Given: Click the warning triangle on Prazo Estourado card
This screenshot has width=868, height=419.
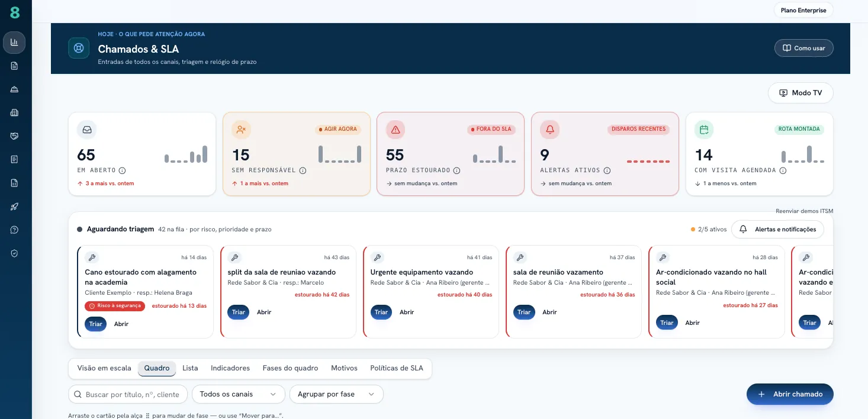Looking at the screenshot, I should pos(396,130).
